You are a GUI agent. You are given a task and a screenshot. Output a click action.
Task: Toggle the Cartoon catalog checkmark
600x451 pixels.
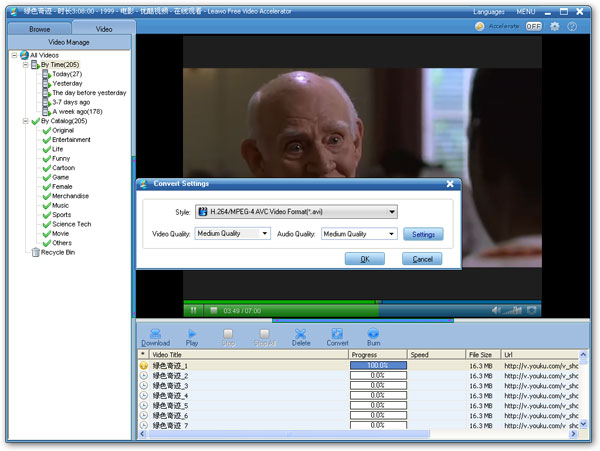coord(47,168)
